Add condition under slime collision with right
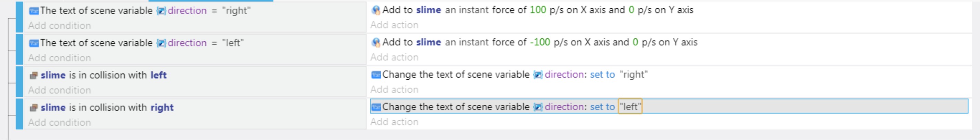980x140 pixels. tap(60, 122)
